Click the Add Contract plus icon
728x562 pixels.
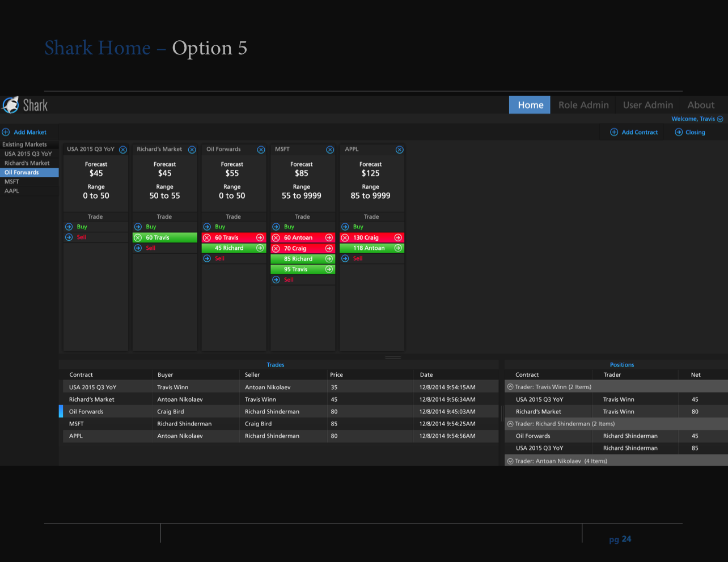click(x=614, y=132)
